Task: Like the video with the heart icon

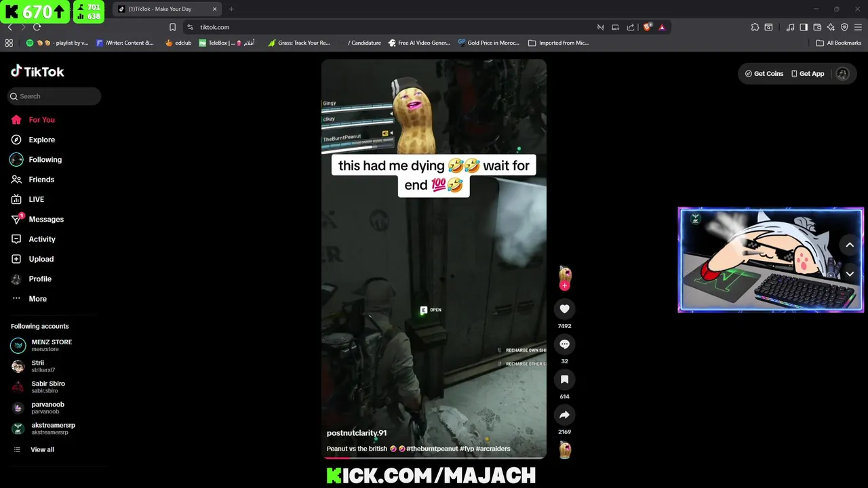Action: pyautogui.click(x=564, y=308)
